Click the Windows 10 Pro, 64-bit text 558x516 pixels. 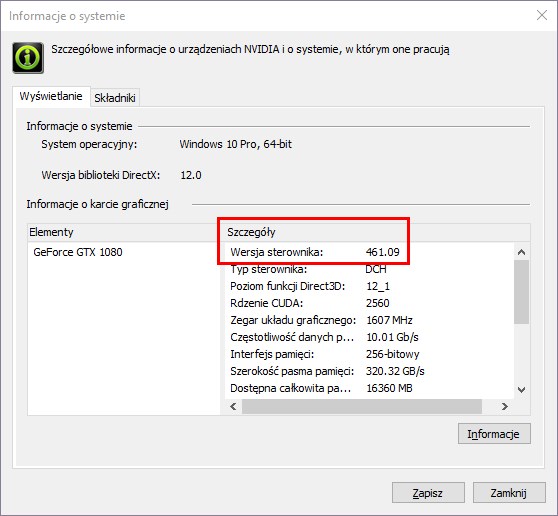point(236,144)
